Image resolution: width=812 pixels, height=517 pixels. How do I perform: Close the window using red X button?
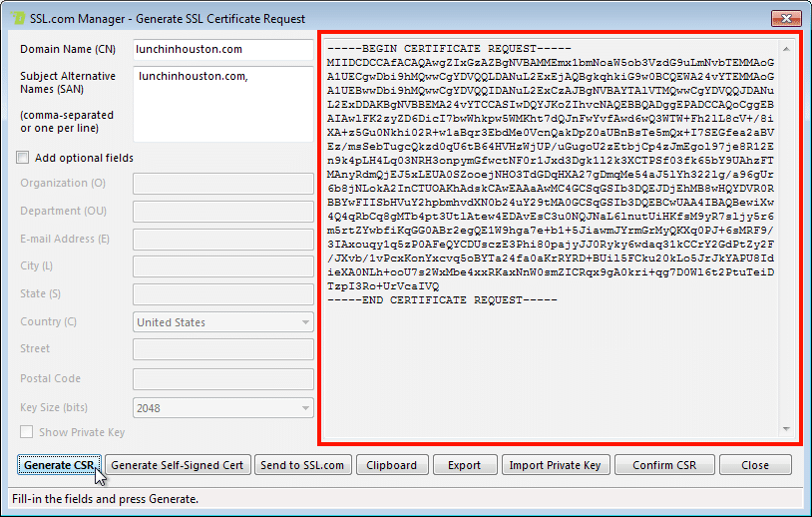pos(784,17)
